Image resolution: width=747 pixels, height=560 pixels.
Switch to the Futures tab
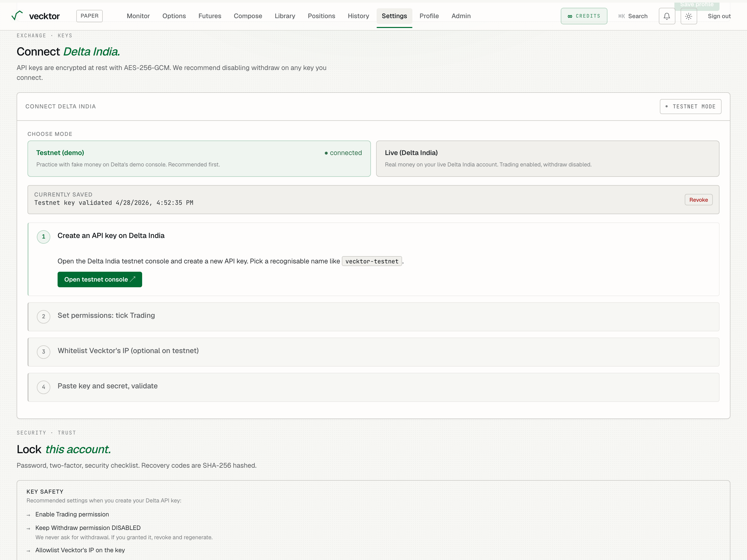(210, 16)
